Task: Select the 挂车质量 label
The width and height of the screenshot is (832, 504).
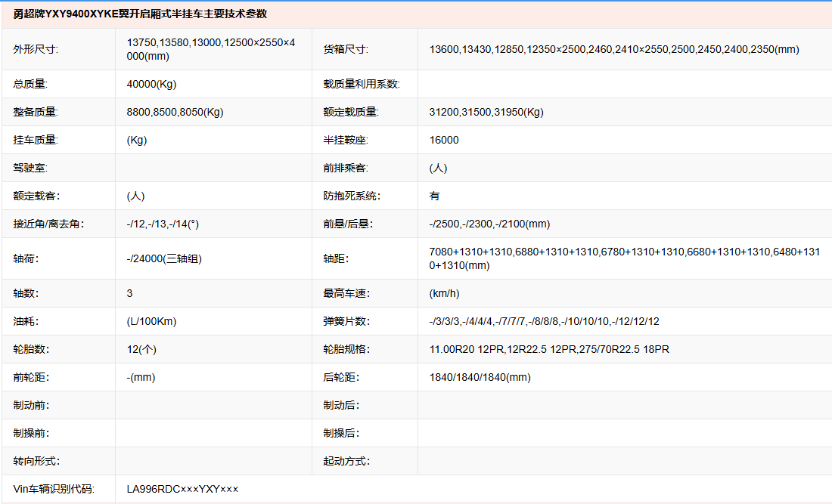Action: (x=36, y=140)
